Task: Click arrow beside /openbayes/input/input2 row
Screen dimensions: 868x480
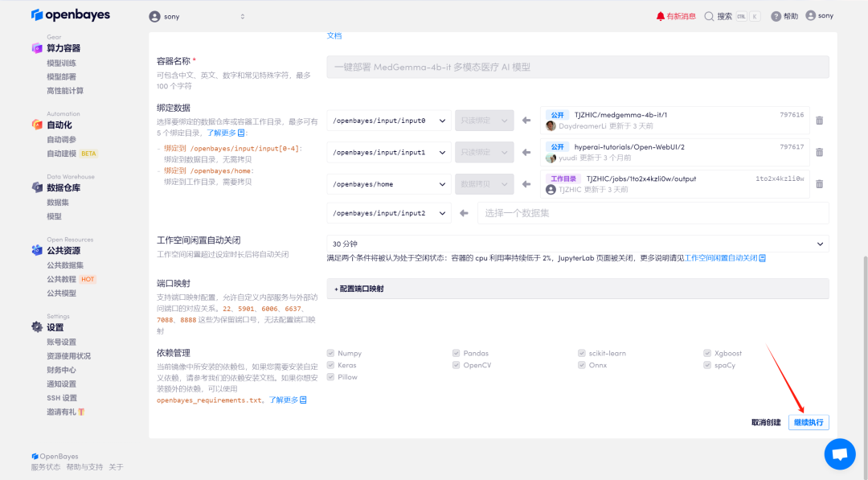Action: (464, 213)
